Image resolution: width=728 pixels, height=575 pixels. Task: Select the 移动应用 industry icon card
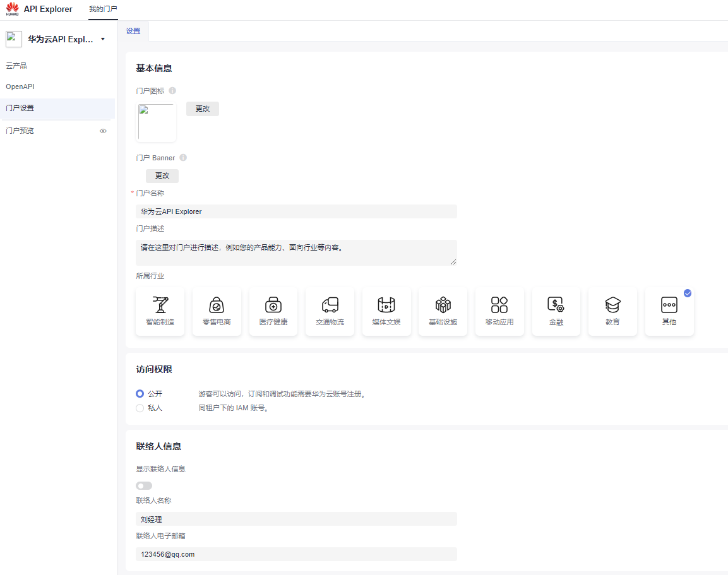499,311
